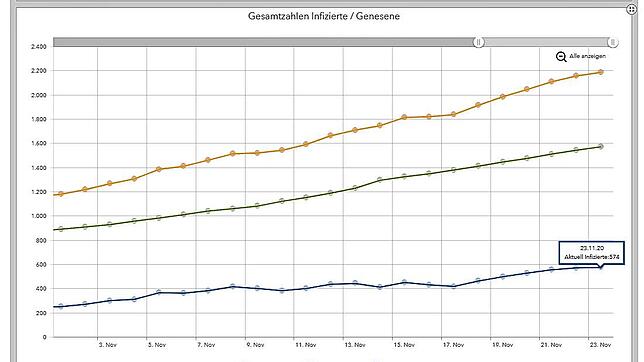Click the x-axis label "3. Nov"
This screenshot has height=362, width=644.
[x=108, y=345]
